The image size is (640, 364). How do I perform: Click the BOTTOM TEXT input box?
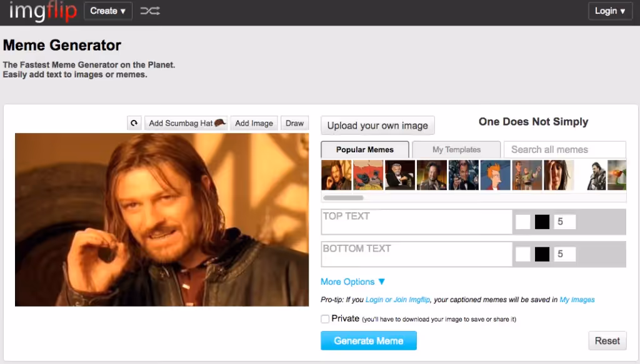(x=417, y=254)
